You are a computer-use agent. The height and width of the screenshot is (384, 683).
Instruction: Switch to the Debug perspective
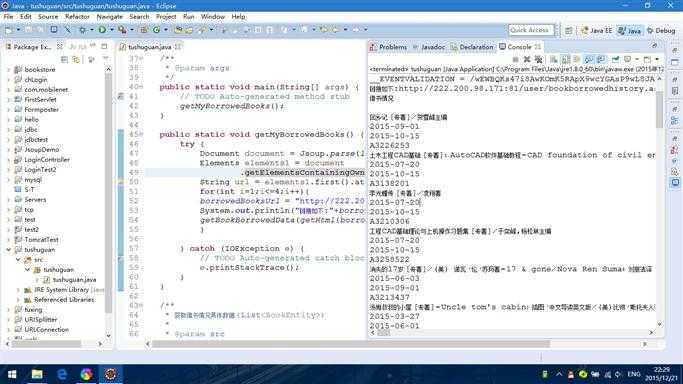pos(661,30)
